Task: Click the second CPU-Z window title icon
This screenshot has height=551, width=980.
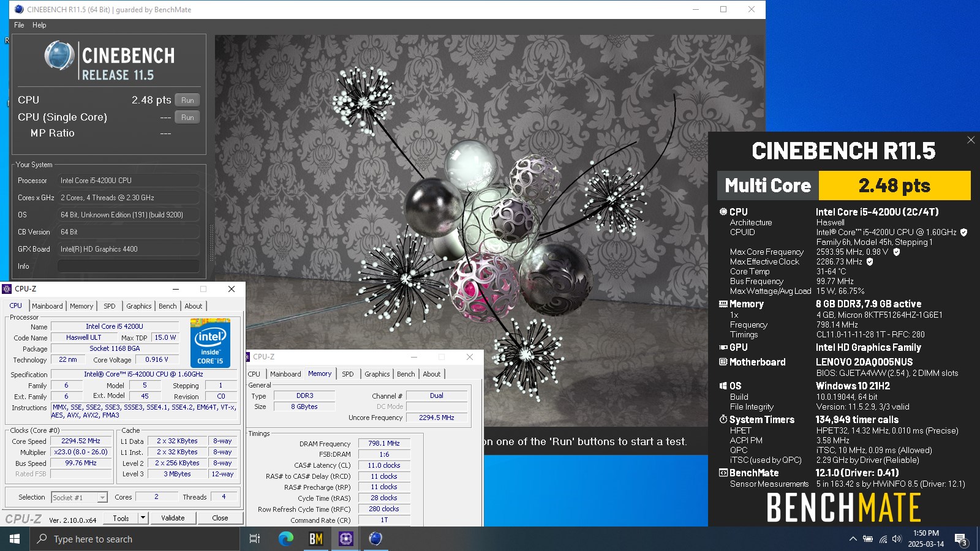Action: pos(248,357)
